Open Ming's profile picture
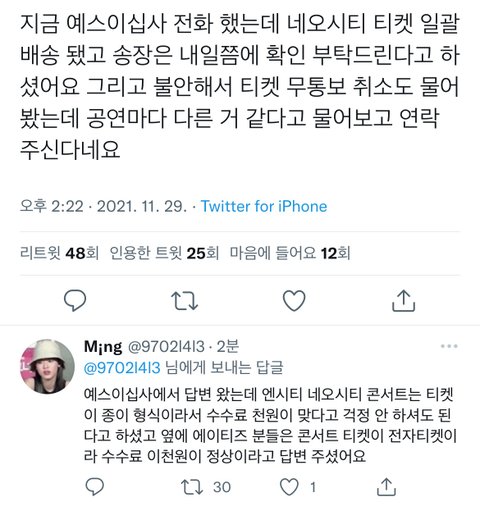 (x=47, y=366)
